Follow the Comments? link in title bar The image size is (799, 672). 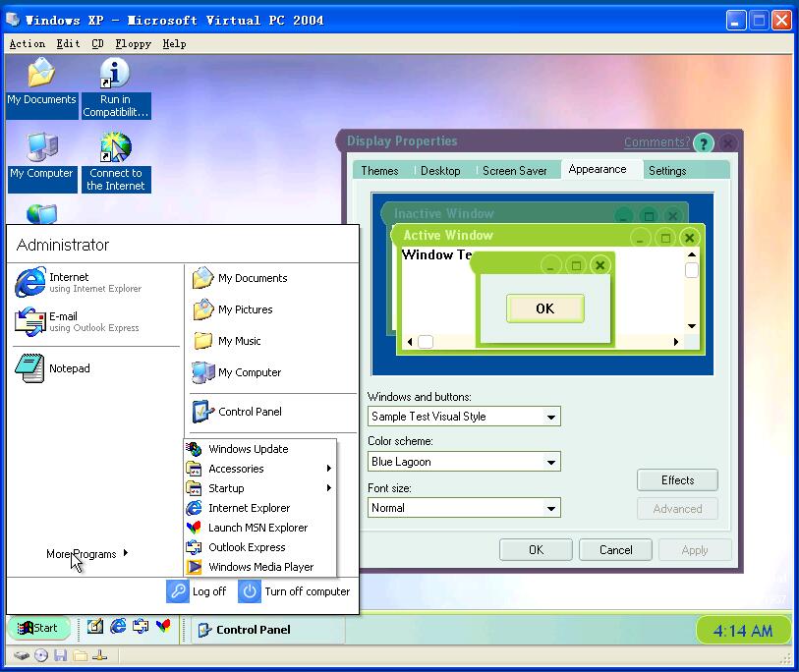click(x=656, y=142)
